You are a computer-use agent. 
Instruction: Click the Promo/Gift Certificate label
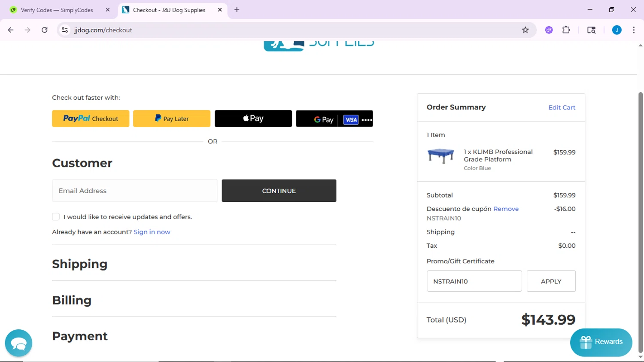coord(460,261)
